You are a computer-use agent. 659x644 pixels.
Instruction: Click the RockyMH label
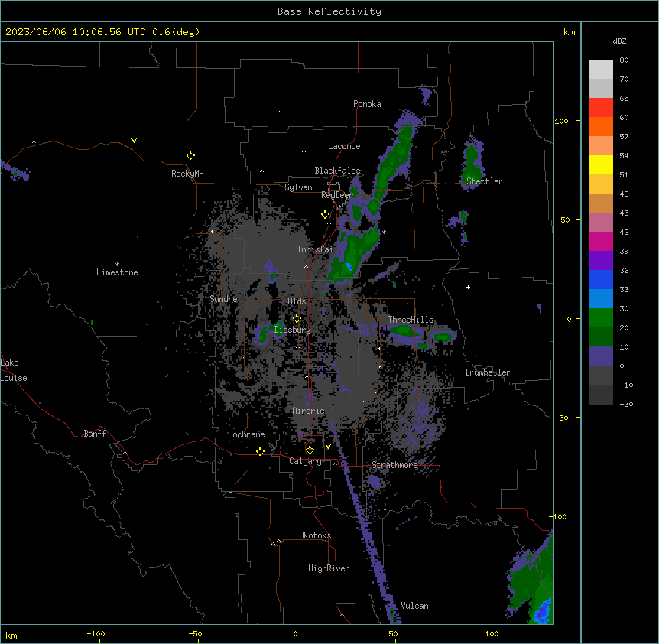point(187,174)
